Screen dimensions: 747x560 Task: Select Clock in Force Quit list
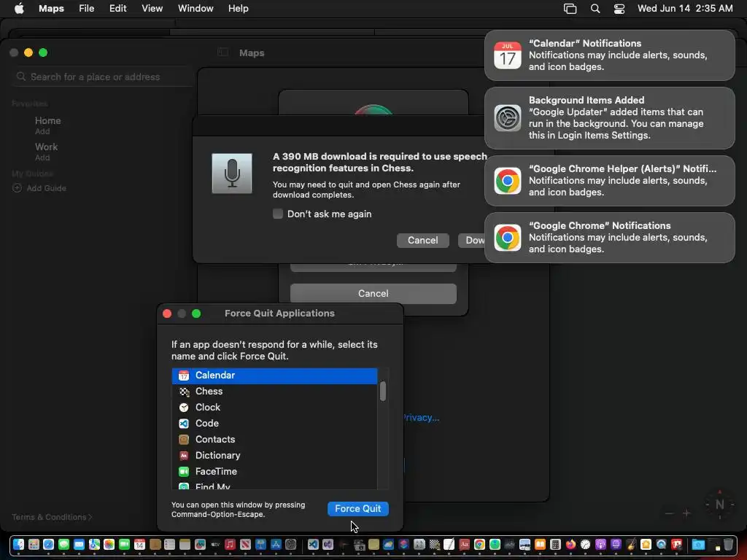point(274,408)
